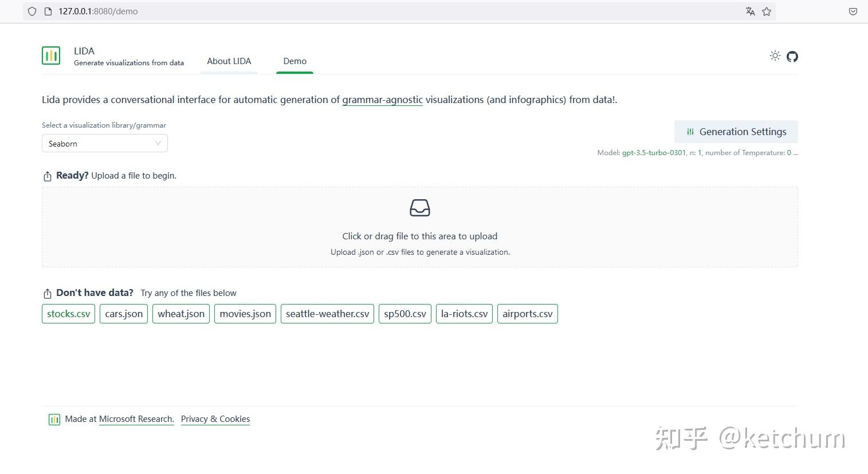Open Generation Settings panel
868x474 pixels.
coord(736,132)
